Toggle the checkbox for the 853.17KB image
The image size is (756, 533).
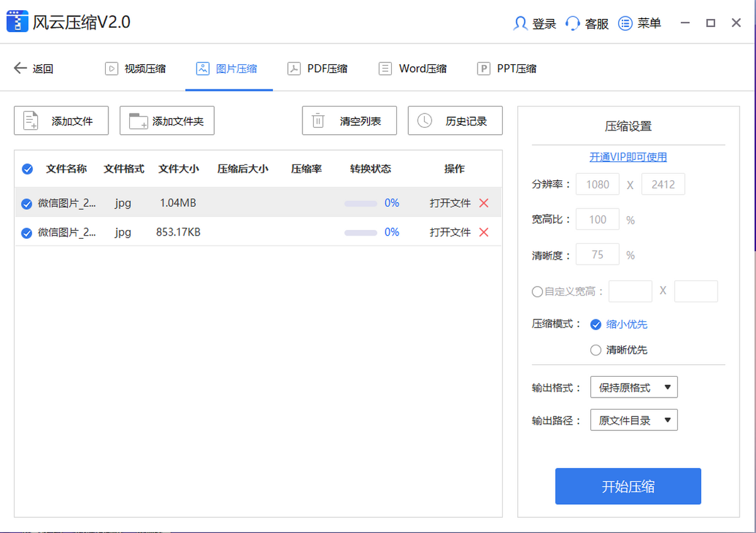tap(27, 232)
